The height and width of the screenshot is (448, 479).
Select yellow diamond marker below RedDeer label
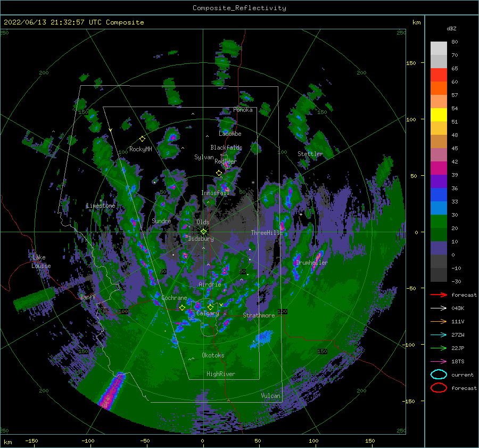point(219,173)
